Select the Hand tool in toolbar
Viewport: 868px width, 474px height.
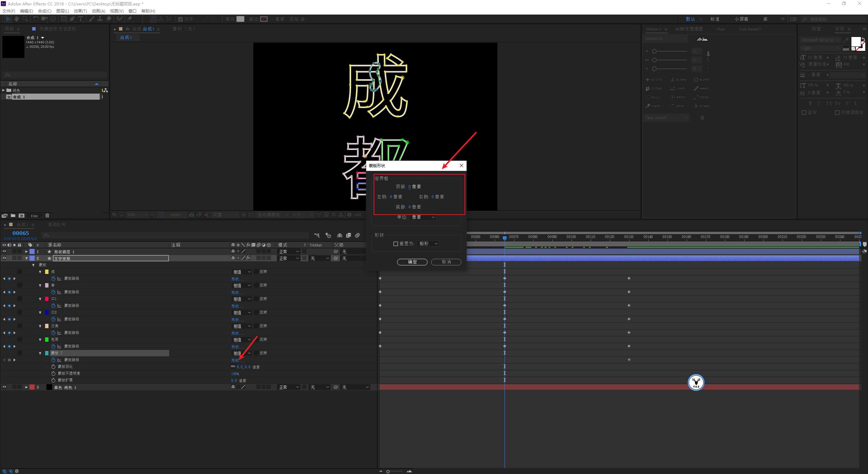pyautogui.click(x=16, y=19)
